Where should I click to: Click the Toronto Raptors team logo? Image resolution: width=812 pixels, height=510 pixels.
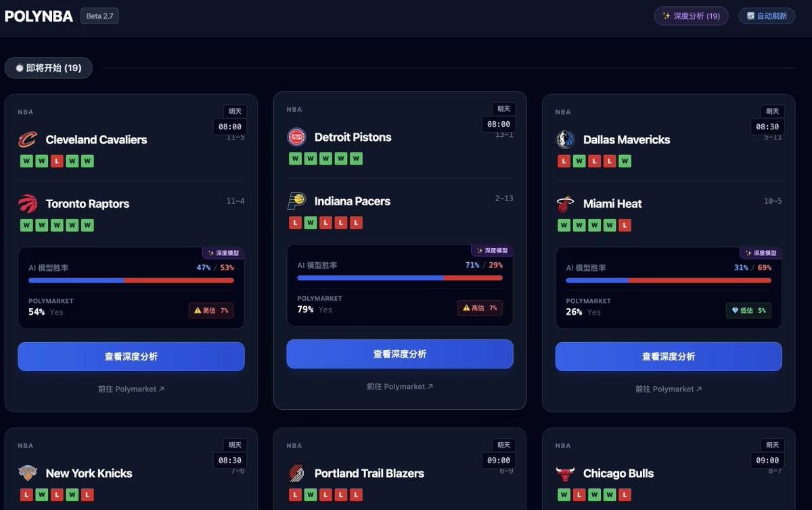tap(27, 203)
